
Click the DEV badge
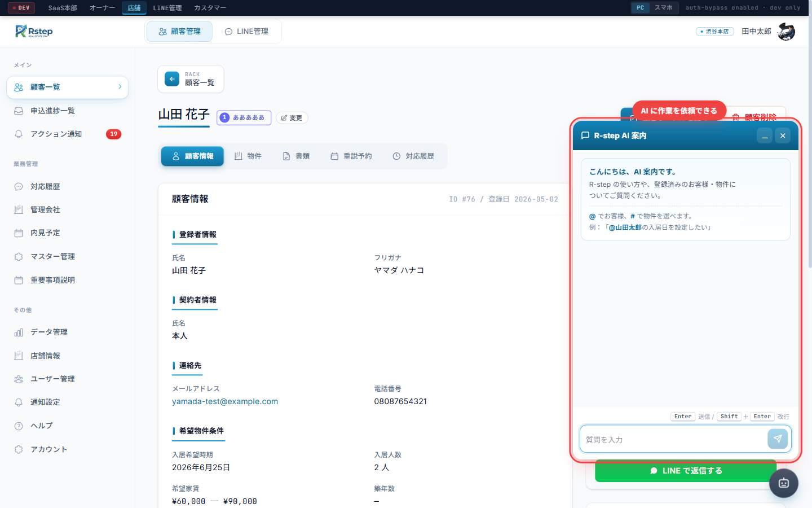click(21, 8)
